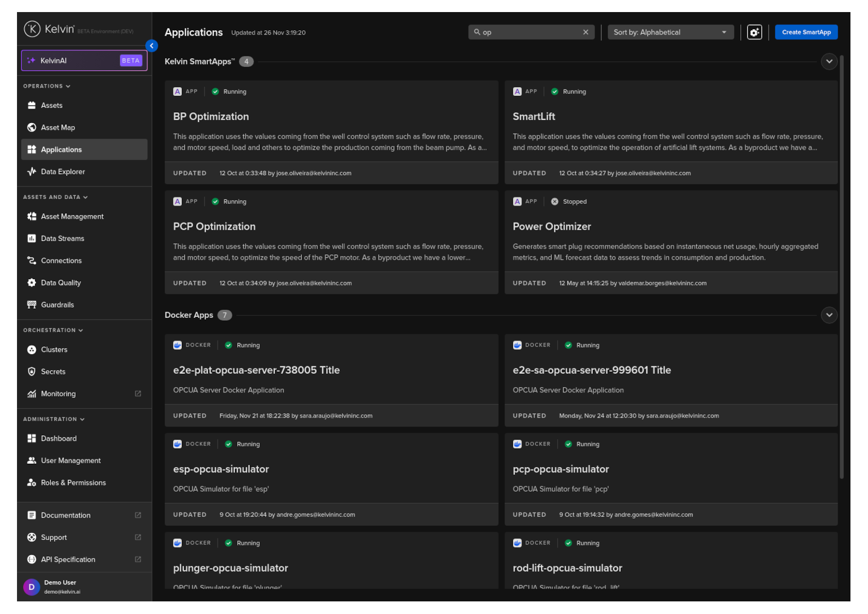Open User Management in Administration
The width and height of the screenshot is (868, 614).
tap(71, 461)
